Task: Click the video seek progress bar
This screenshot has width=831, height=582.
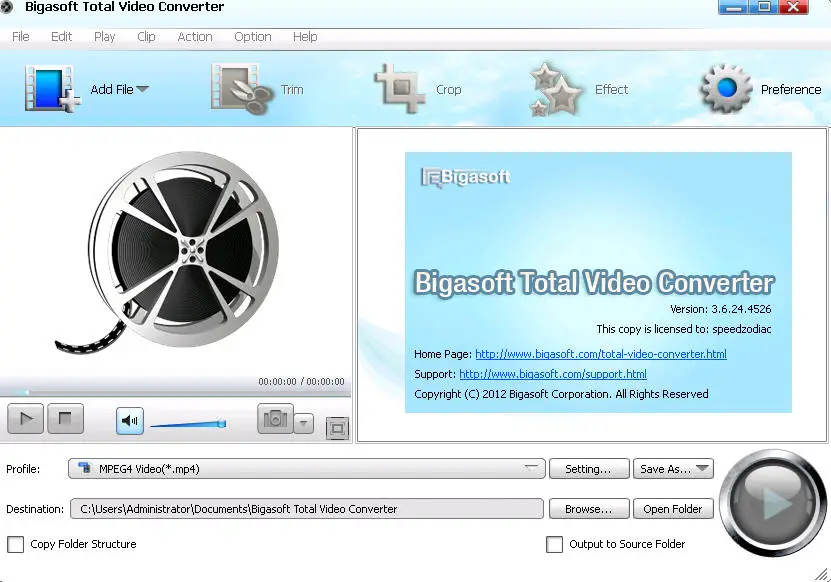Action: pos(175,392)
